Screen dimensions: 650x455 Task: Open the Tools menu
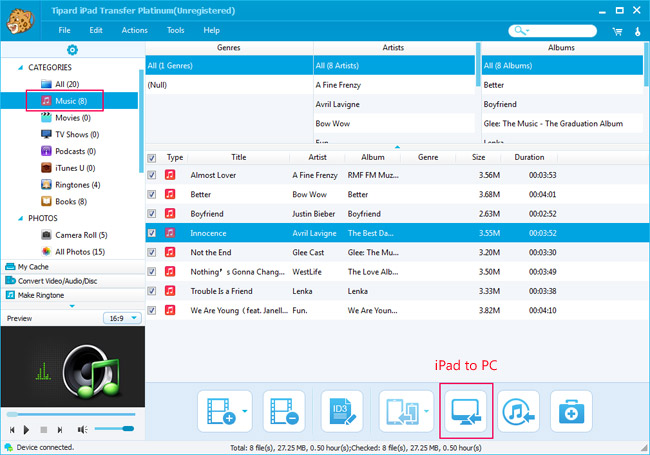tap(175, 30)
